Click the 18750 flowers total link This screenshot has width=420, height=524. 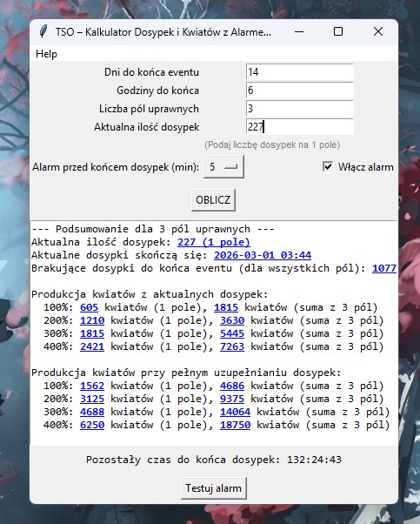(x=235, y=425)
